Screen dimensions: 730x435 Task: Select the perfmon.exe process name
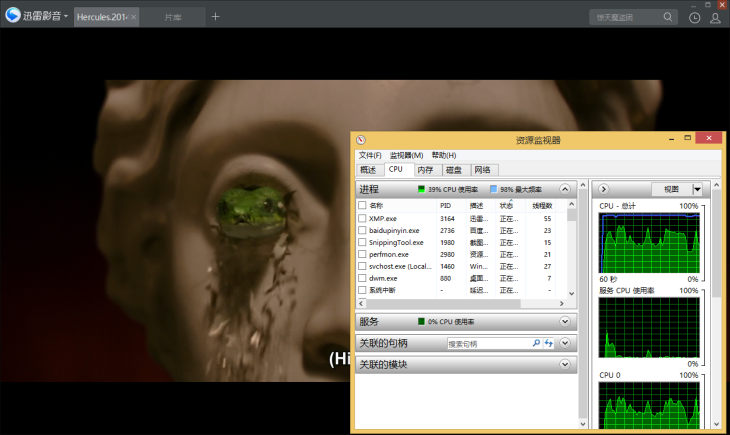coord(389,254)
